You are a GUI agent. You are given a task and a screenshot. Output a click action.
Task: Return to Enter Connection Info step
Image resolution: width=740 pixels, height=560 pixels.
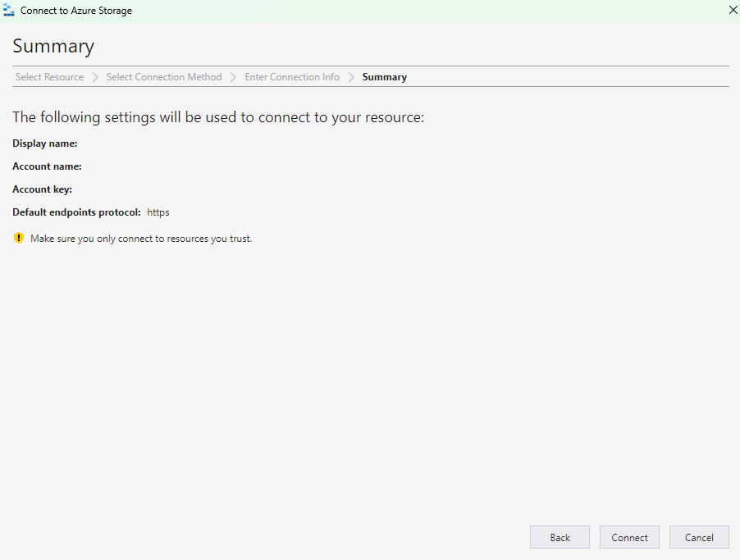point(292,77)
